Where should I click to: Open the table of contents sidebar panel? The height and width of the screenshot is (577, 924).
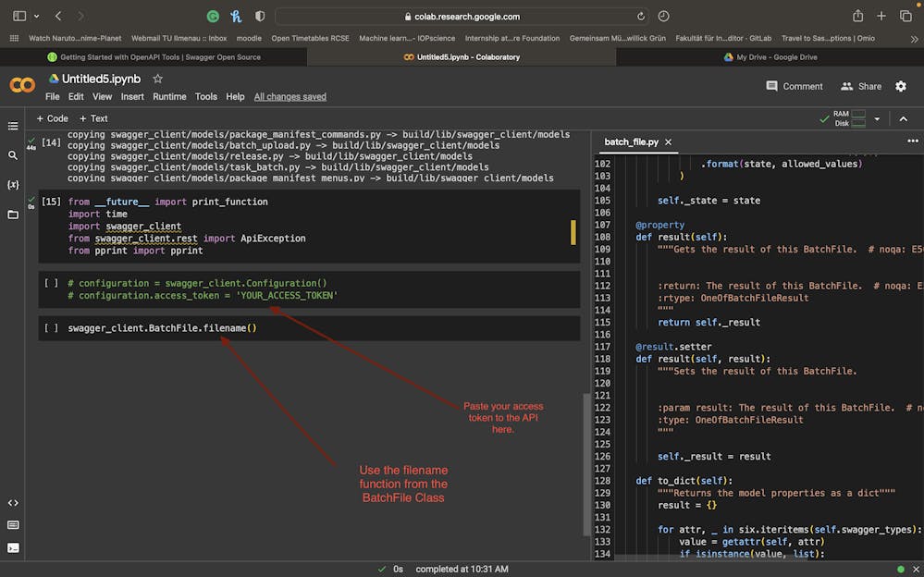point(13,126)
